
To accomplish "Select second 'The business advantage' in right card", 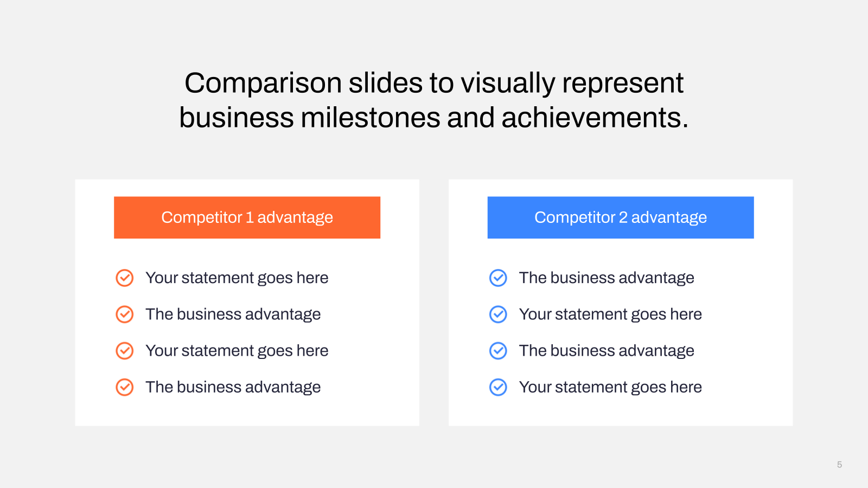I will point(607,351).
